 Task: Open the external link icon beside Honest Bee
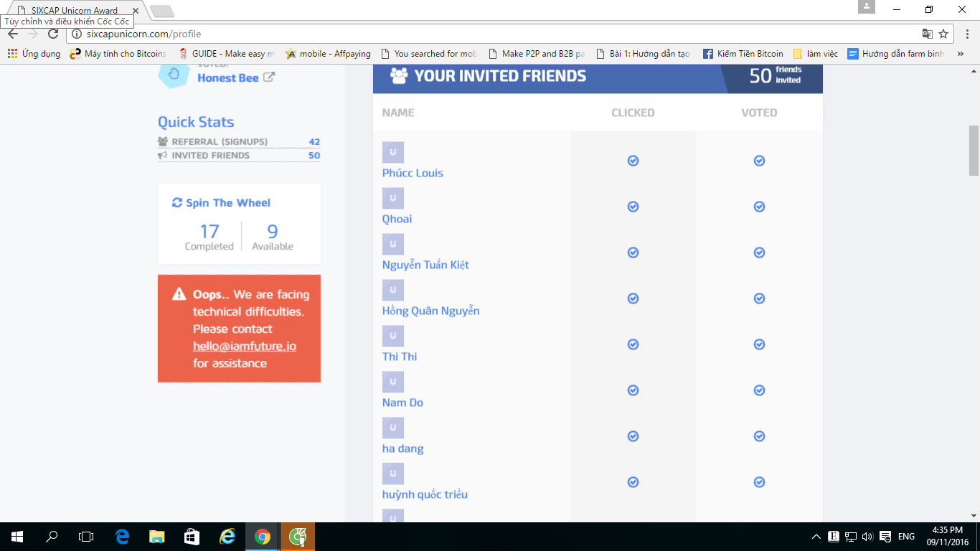point(268,77)
